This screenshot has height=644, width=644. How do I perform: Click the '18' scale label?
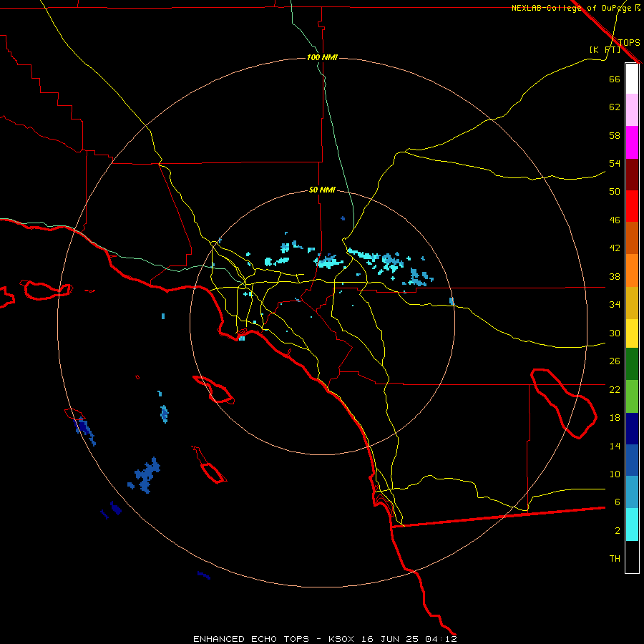[x=615, y=418]
